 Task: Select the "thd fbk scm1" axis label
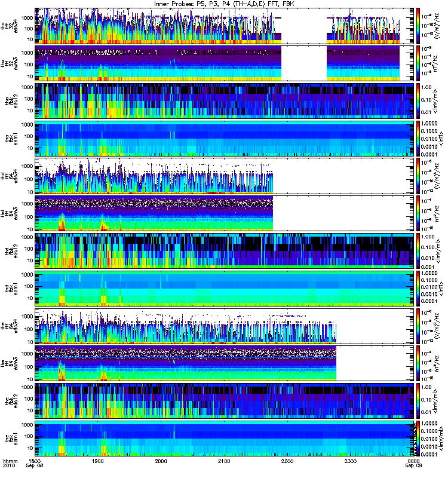coord(11,289)
